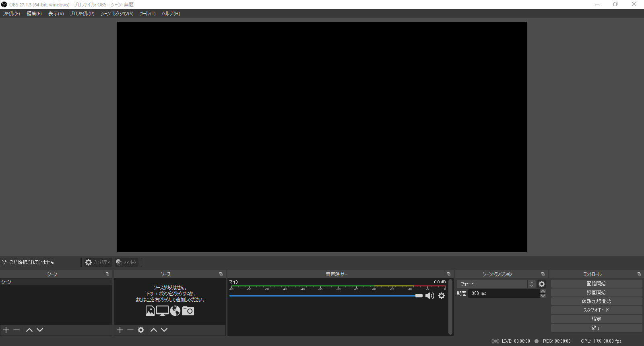This screenshot has width=644, height=346.
Task: Click the REC status dot icon
Action: (537, 341)
